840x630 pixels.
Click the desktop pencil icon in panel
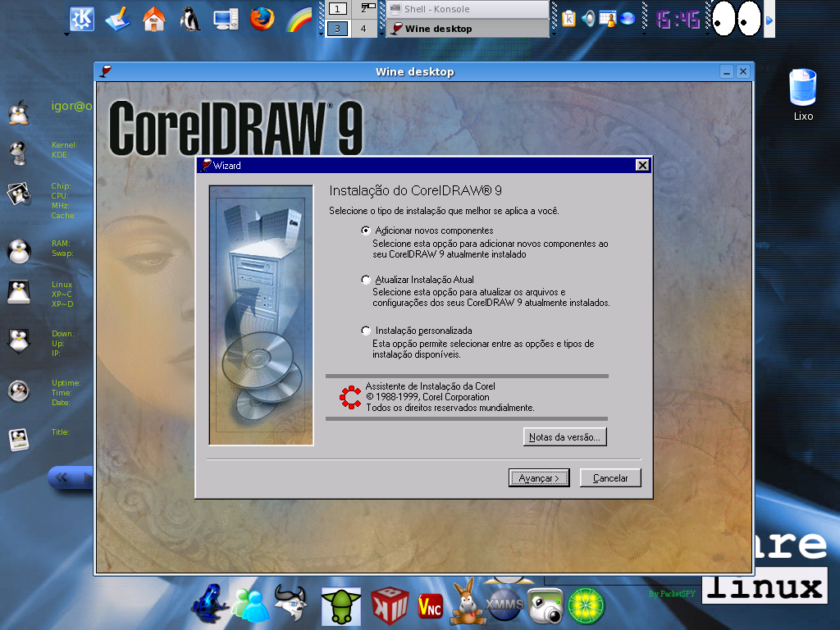pos(117,20)
